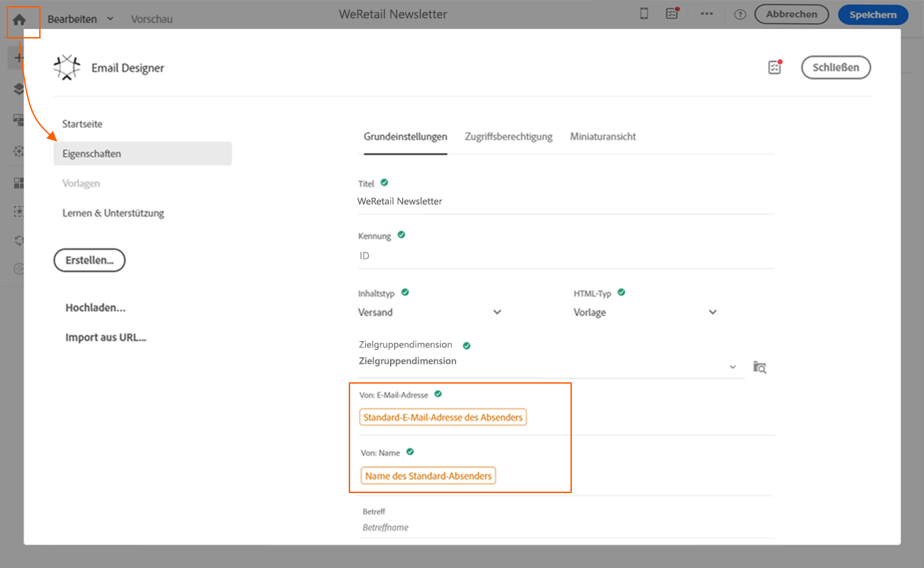Open the three-dots more options menu
This screenshot has width=924, height=568.
pos(707,14)
